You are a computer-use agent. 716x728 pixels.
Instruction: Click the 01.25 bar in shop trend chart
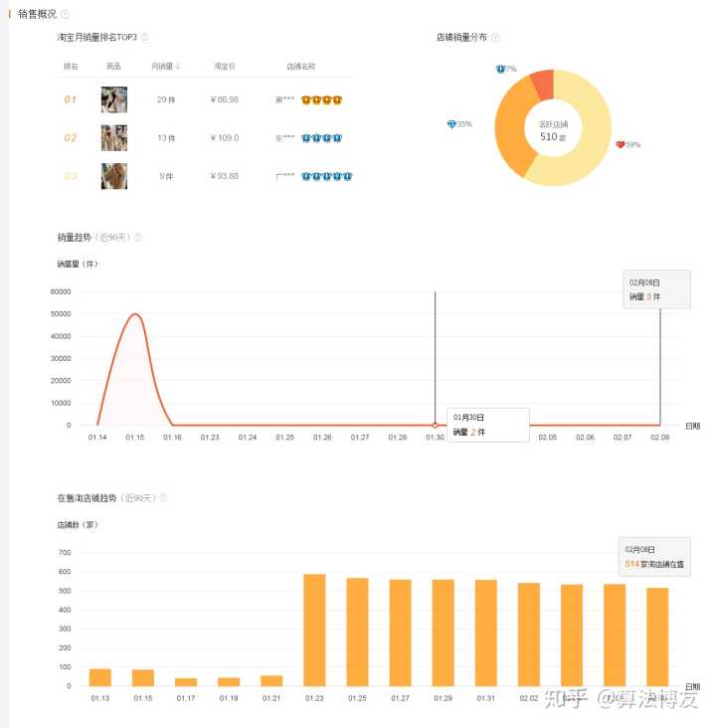click(357, 632)
